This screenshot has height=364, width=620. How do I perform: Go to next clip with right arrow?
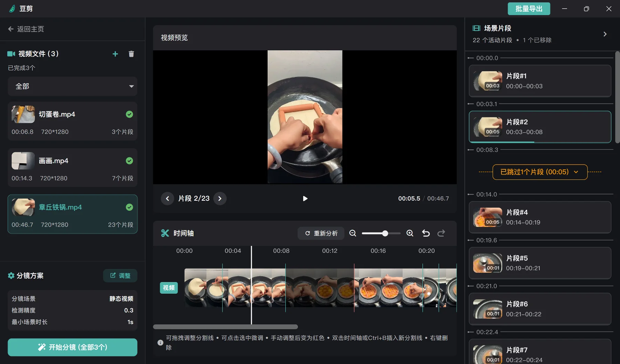220,198
